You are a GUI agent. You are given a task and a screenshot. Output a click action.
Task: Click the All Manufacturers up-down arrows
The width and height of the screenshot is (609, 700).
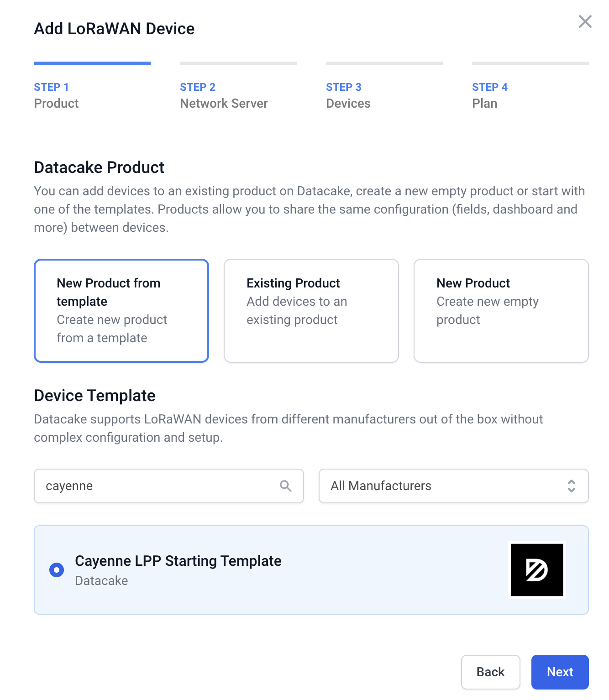[x=571, y=486]
